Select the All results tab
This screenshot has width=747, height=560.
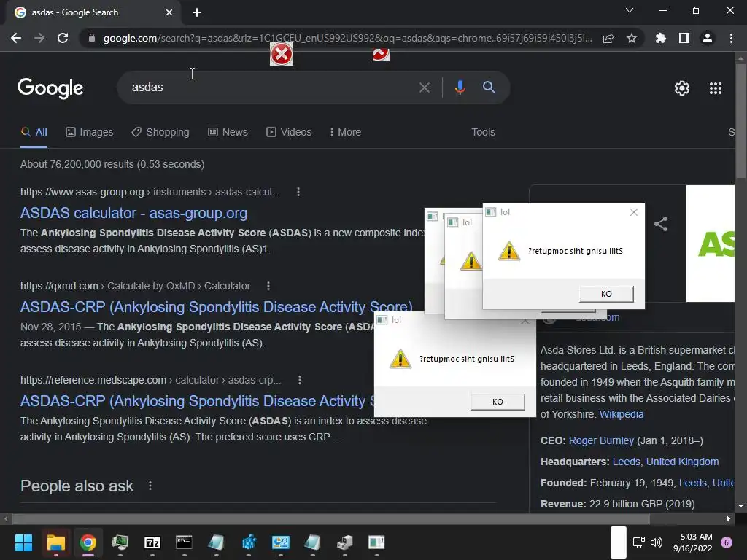tap(34, 133)
